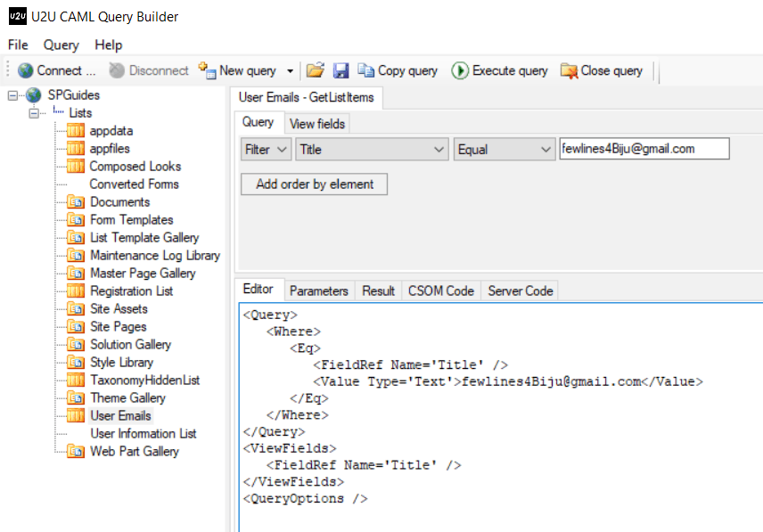Click the Site Assets library icon
The width and height of the screenshot is (763, 532).
76,309
